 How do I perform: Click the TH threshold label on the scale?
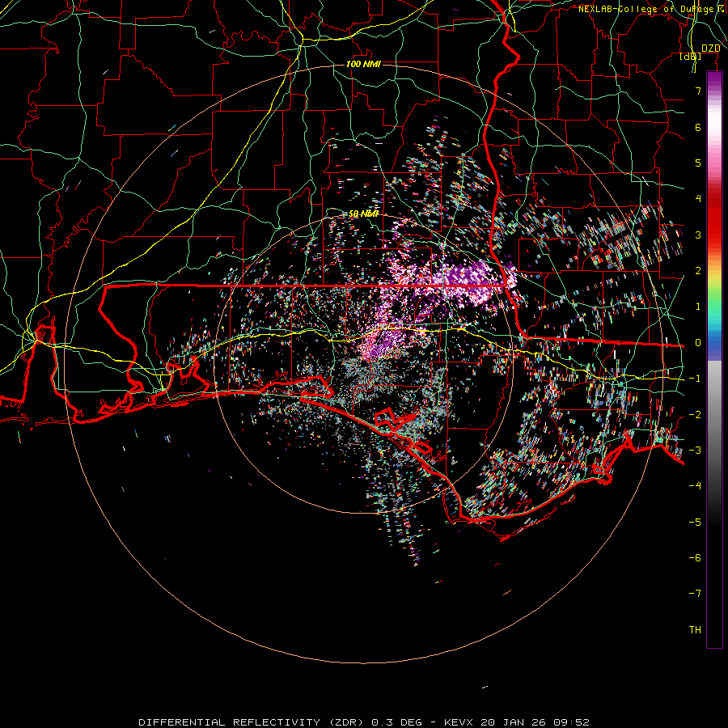point(695,630)
